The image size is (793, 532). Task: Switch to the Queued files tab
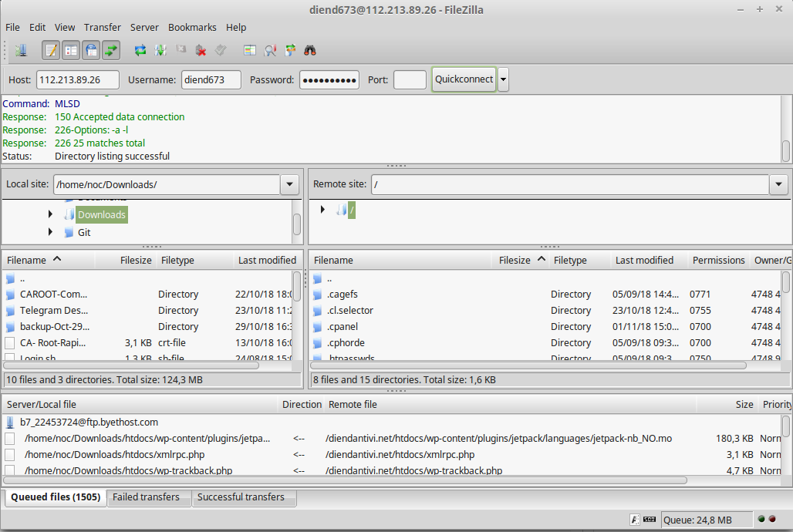(56, 497)
